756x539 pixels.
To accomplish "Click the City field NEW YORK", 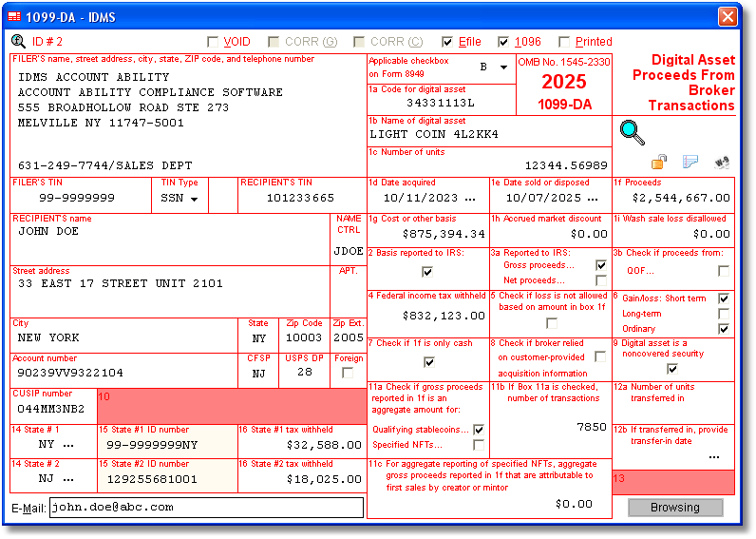I will (x=124, y=337).
